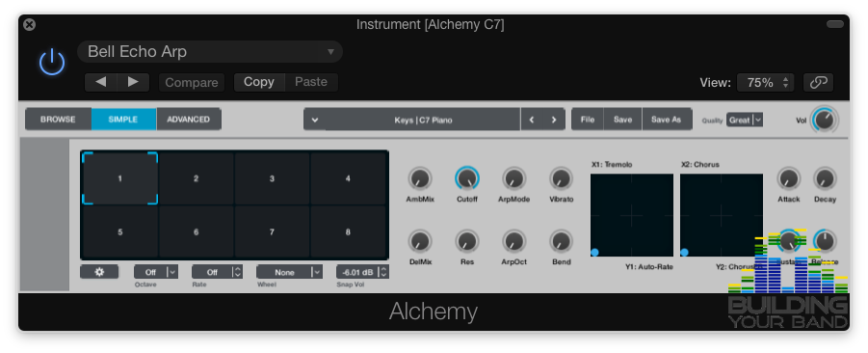Image resolution: width=868 pixels, height=353 pixels.
Task: Click the Compare button
Action: [x=192, y=83]
